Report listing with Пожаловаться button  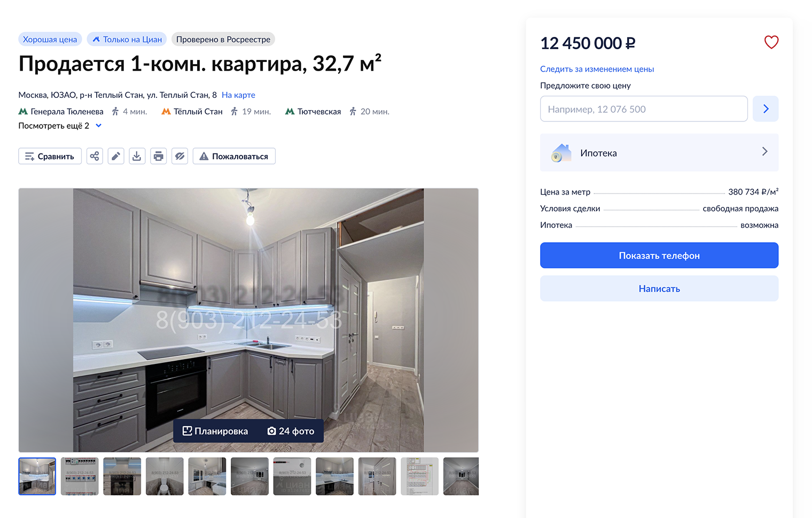click(x=234, y=156)
